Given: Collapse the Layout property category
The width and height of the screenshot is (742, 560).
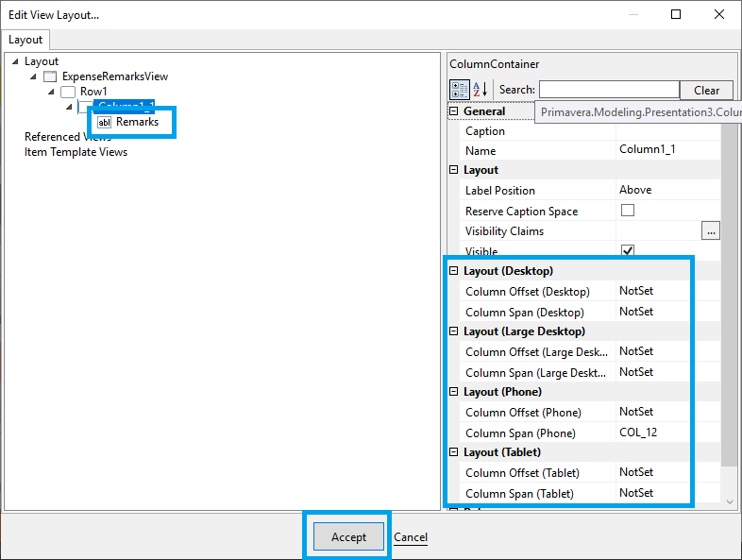Looking at the screenshot, I should click(453, 169).
